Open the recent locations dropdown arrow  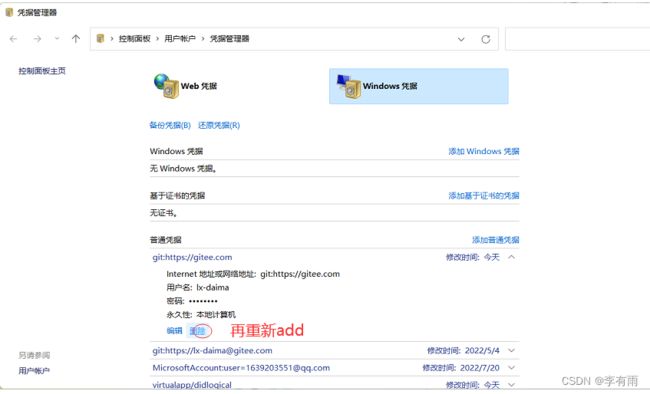(x=57, y=39)
